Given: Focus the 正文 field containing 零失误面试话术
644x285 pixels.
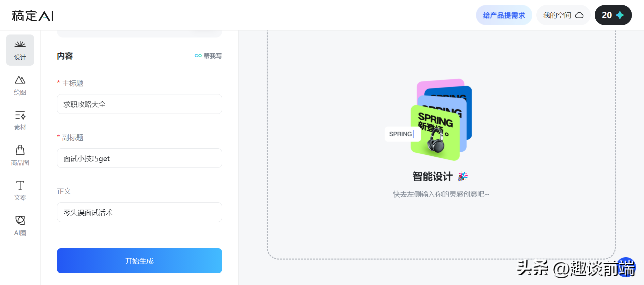Looking at the screenshot, I should click(140, 212).
